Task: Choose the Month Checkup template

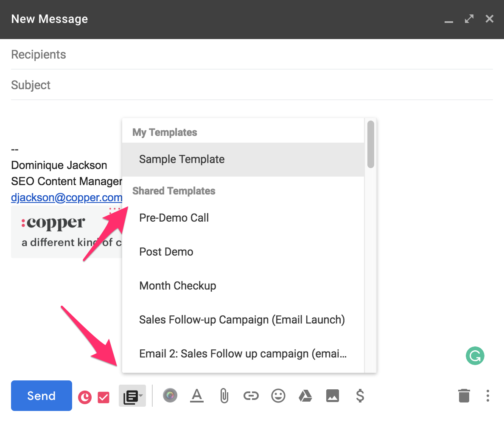Action: coord(243,286)
